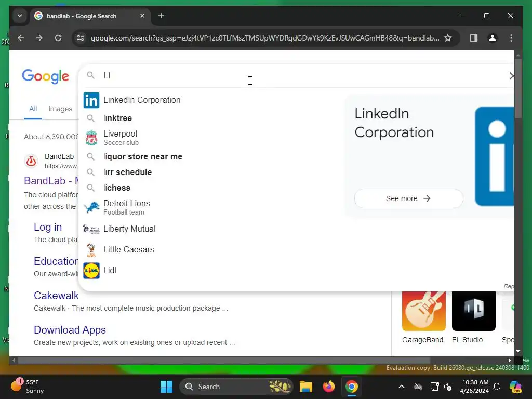Click the scroll down arrow
Image resolution: width=532 pixels, height=399 pixels.
coord(518,351)
